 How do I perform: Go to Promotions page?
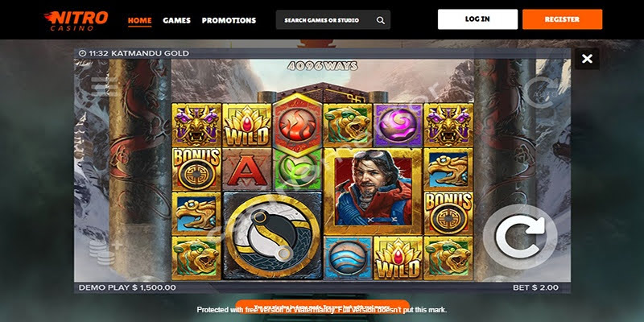click(x=229, y=20)
